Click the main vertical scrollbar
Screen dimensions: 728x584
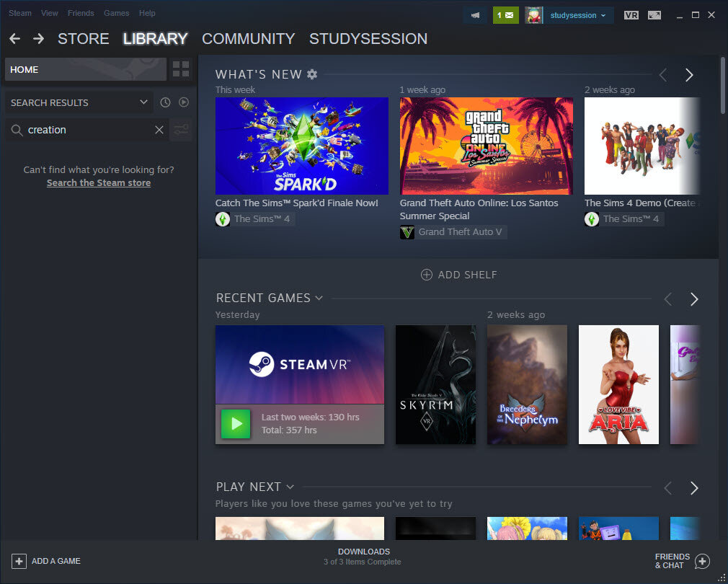pyautogui.click(x=723, y=85)
